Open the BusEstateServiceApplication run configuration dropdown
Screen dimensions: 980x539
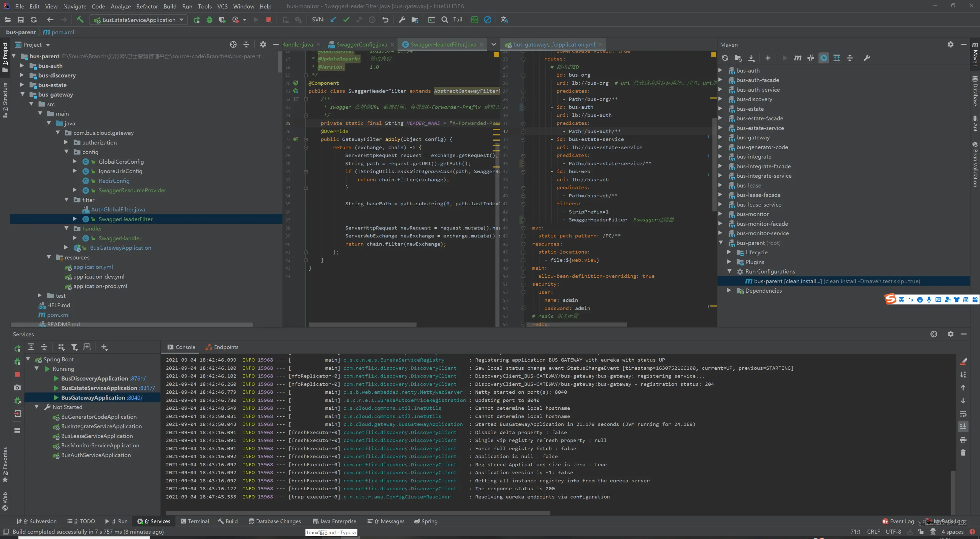(139, 20)
